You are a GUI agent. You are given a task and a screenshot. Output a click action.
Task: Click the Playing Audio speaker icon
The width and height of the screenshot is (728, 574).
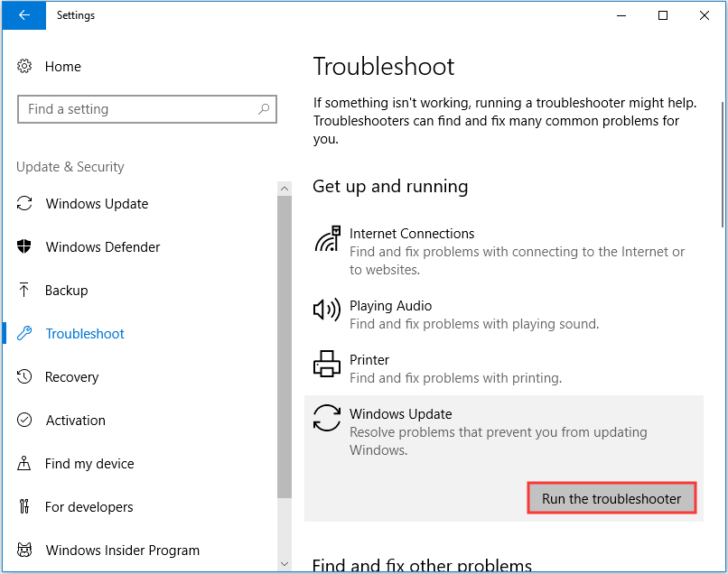(326, 310)
